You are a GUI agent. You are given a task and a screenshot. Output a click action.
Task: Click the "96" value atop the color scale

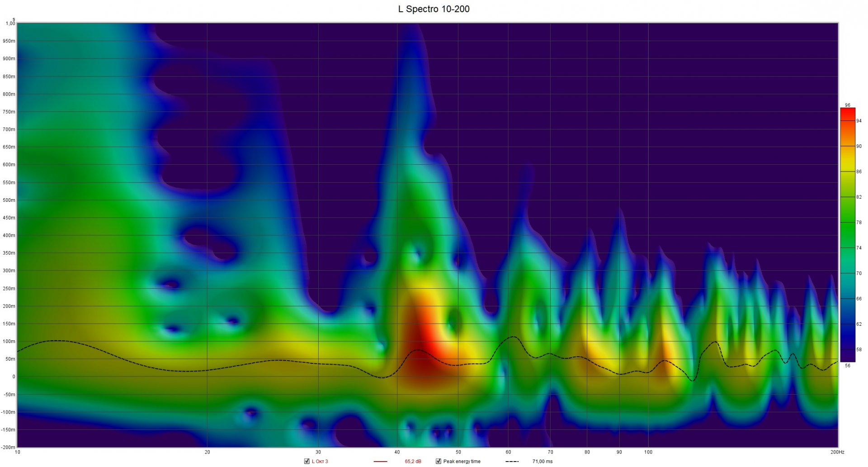click(x=848, y=105)
